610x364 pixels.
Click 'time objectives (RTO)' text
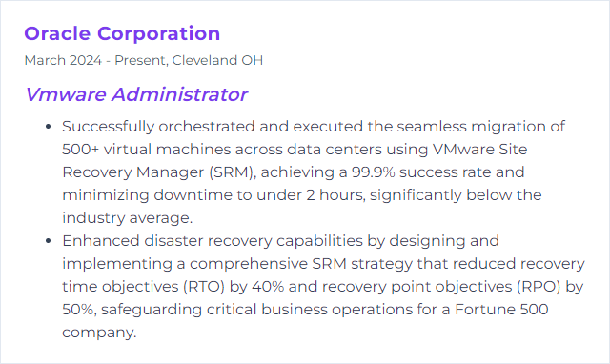coord(144,287)
